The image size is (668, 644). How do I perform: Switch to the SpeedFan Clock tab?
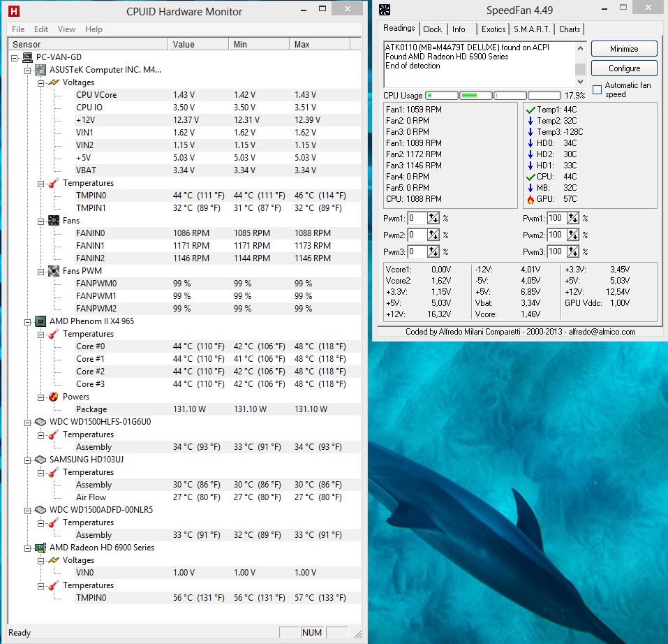click(x=432, y=29)
